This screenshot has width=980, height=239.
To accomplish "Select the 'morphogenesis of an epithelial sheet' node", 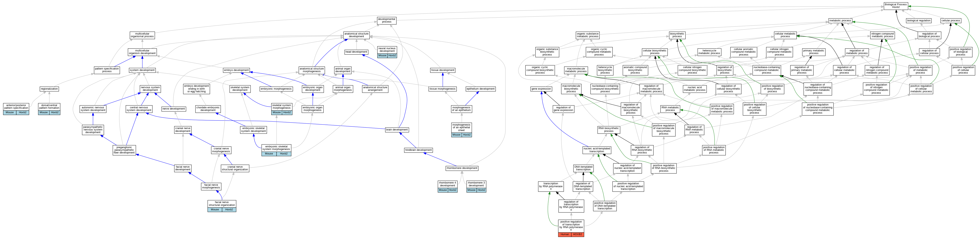I will (461, 128).
